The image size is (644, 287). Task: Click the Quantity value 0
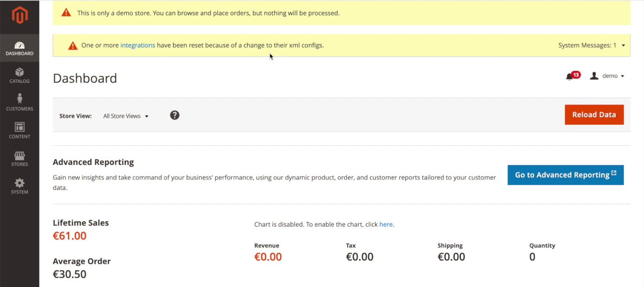click(x=532, y=257)
